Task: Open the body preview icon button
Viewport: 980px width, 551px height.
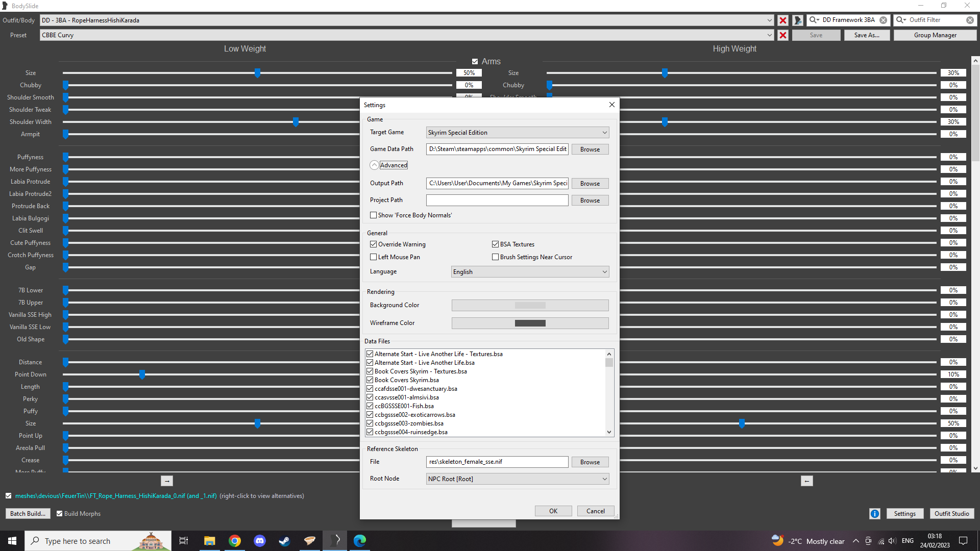Action: coord(798,20)
